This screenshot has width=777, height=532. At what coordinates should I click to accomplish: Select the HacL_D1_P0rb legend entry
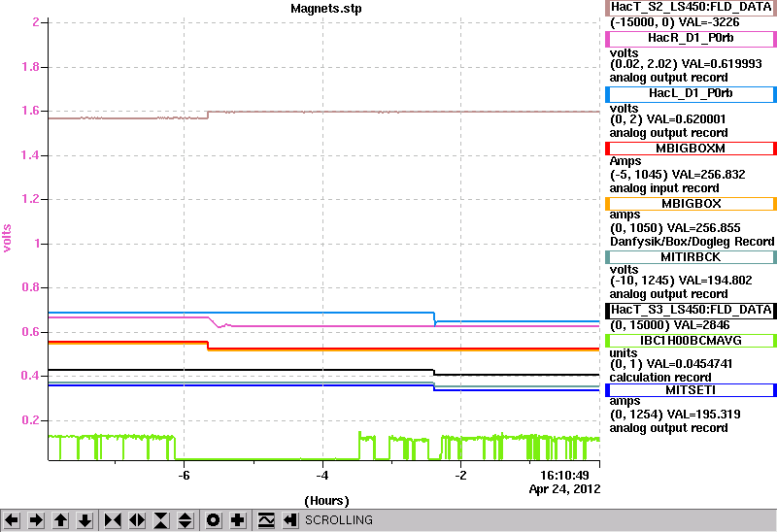pyautogui.click(x=691, y=93)
